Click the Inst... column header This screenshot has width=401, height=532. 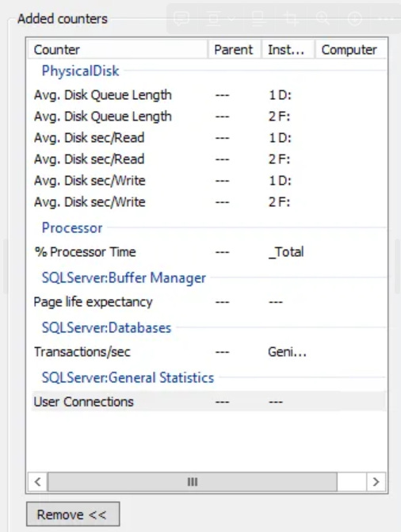pos(288,50)
